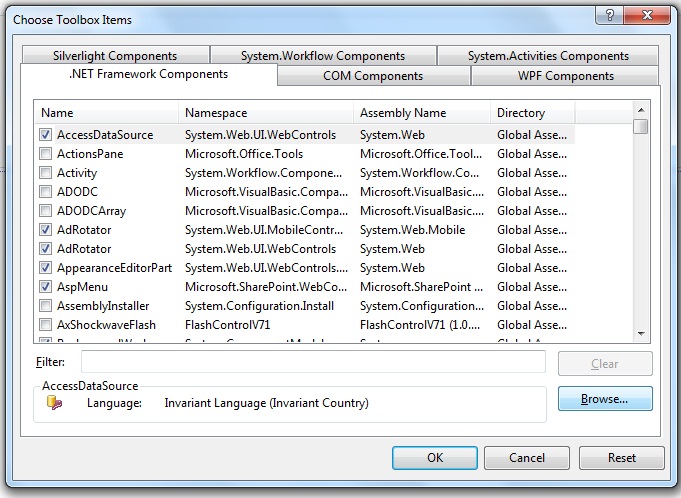
Task: Click the list scrollbar down arrow
Action: (641, 334)
